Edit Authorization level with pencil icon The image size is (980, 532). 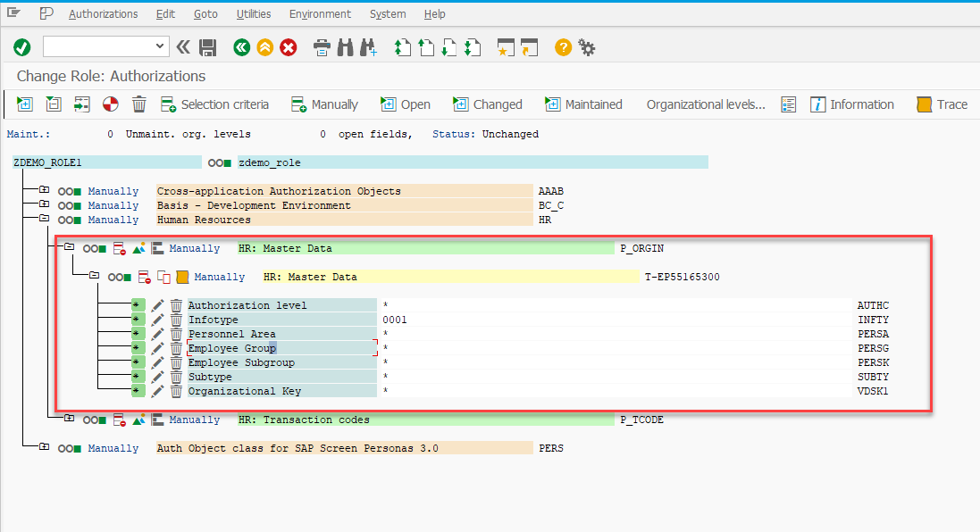coord(157,305)
